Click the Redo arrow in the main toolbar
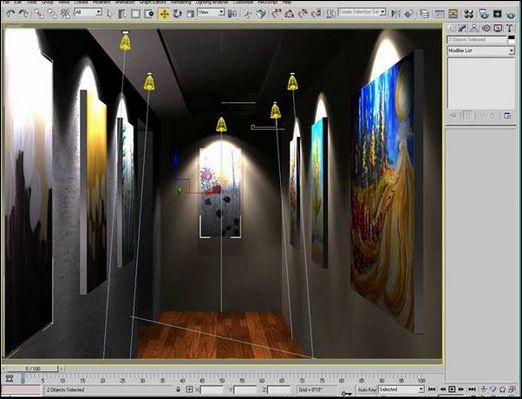Image resolution: width=522 pixels, height=399 pixels. [24, 13]
